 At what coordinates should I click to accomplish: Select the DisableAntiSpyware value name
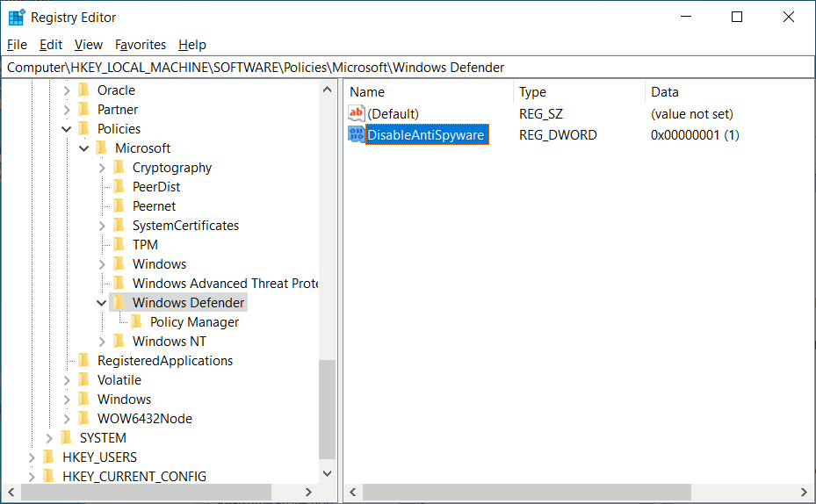pyautogui.click(x=426, y=135)
